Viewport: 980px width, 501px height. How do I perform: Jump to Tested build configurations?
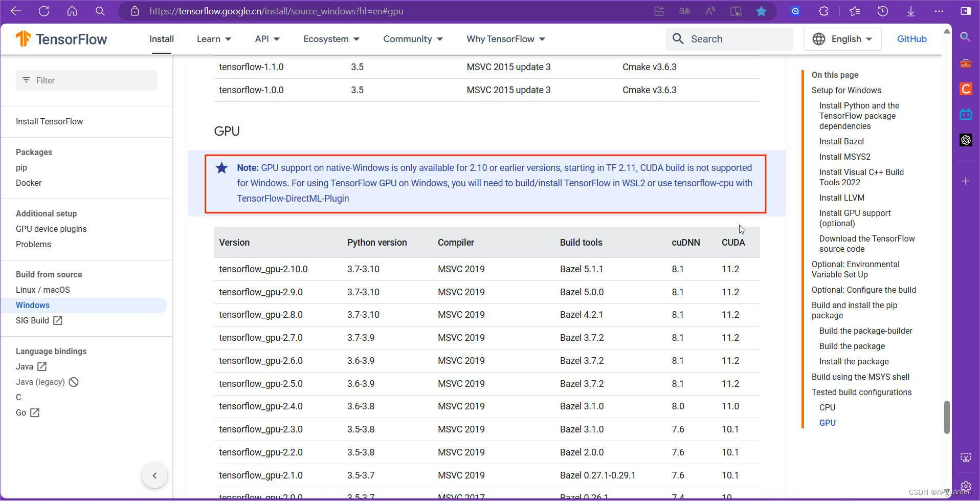(x=861, y=392)
